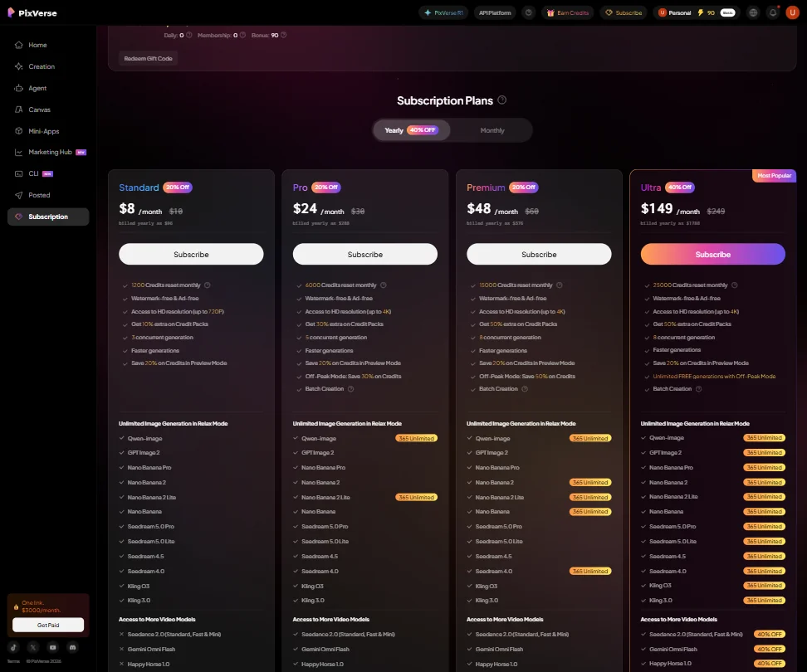Click 'One link. $3000/month.' promo text
The image size is (807, 672).
pyautogui.click(x=42, y=606)
